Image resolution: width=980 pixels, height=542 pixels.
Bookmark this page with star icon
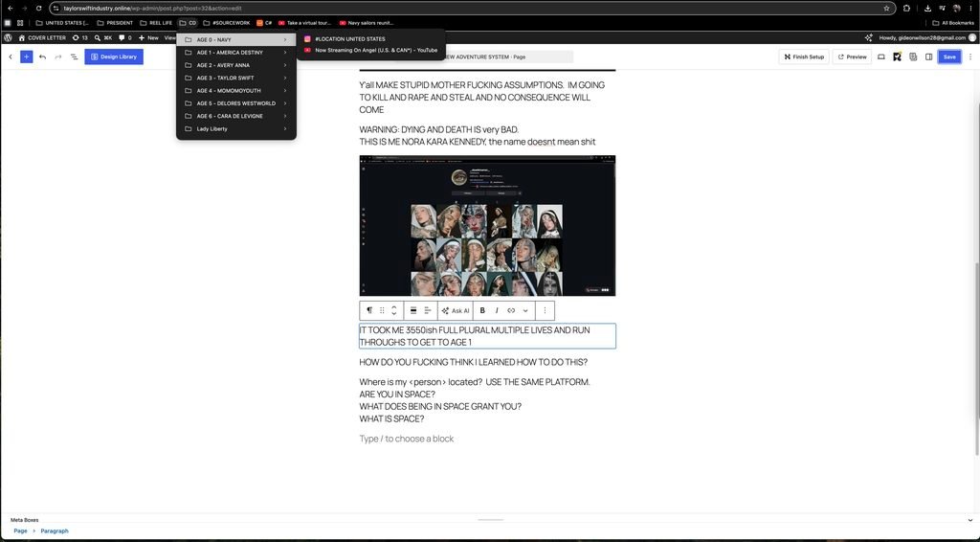coord(886,8)
